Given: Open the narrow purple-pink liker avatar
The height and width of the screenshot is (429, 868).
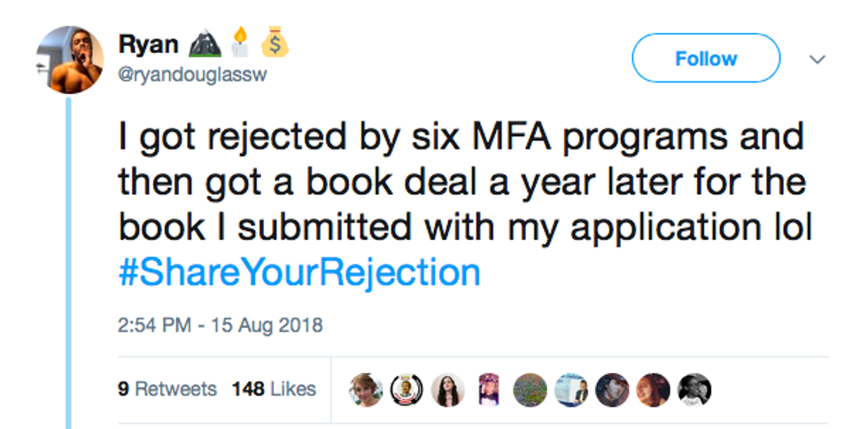Looking at the screenshot, I should (489, 390).
